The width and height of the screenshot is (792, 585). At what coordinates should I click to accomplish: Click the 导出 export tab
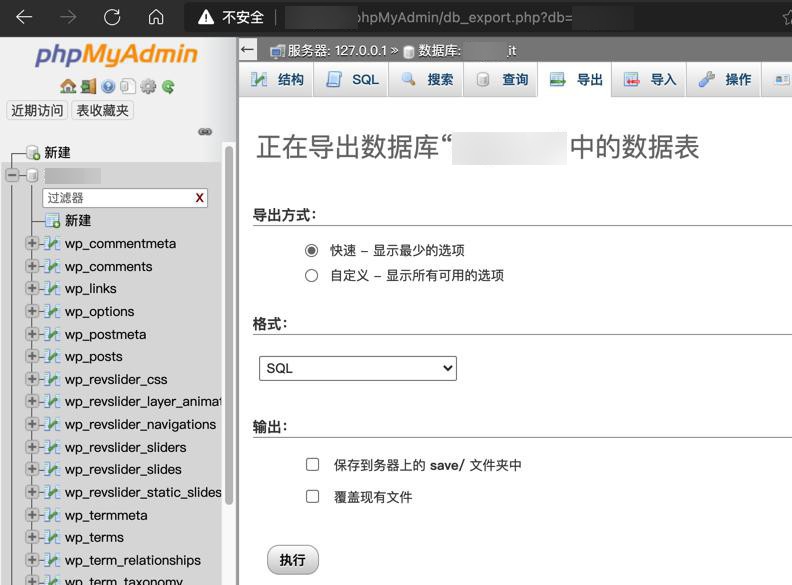pos(575,79)
